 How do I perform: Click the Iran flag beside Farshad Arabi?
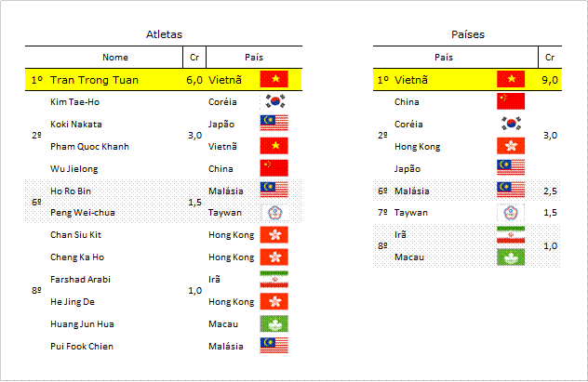pos(274,279)
